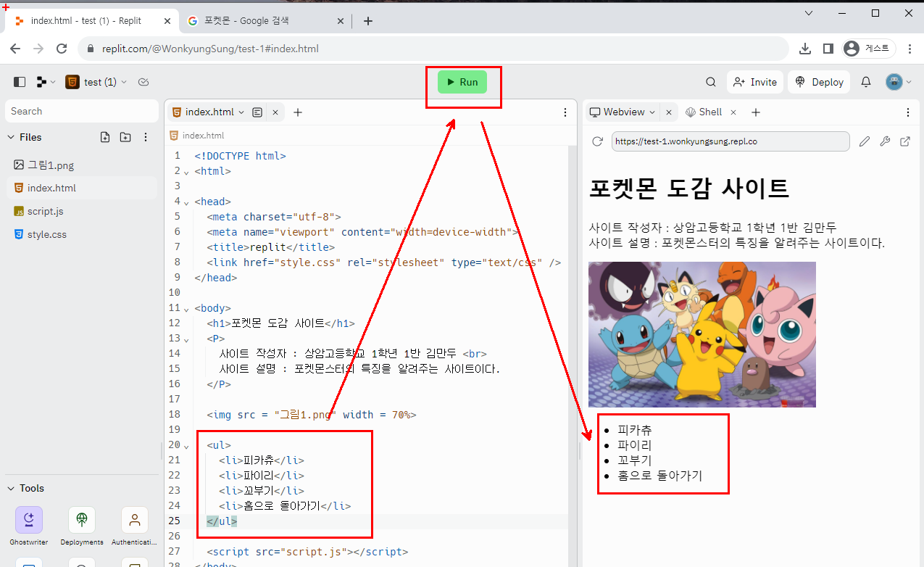Open the Replit home menu icon
924x567 pixels.
(x=46, y=82)
